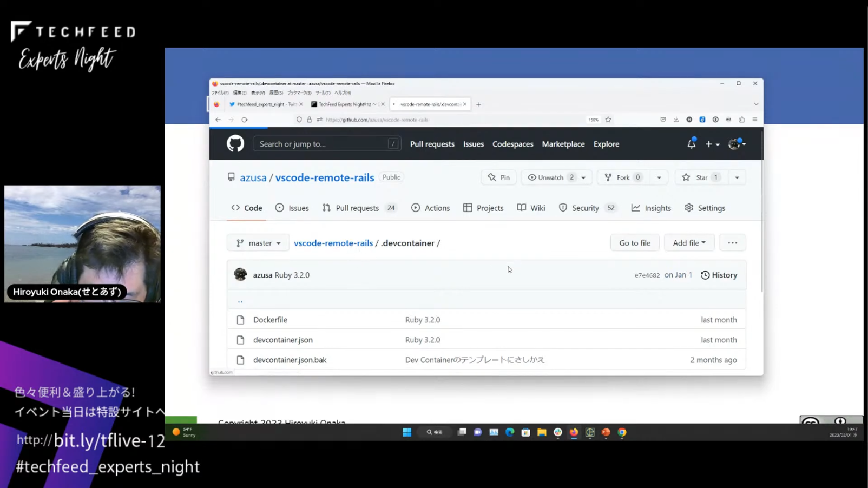The width and height of the screenshot is (868, 488).
Task: Go to Marketplace
Action: pos(563,144)
